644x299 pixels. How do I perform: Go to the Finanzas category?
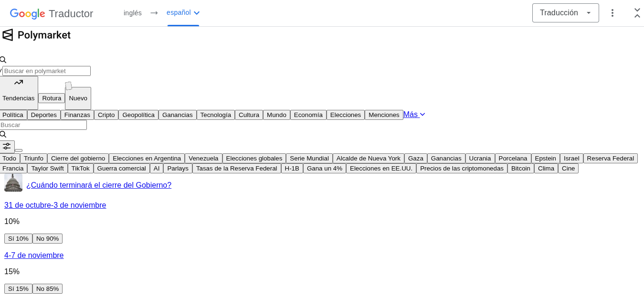tap(77, 115)
